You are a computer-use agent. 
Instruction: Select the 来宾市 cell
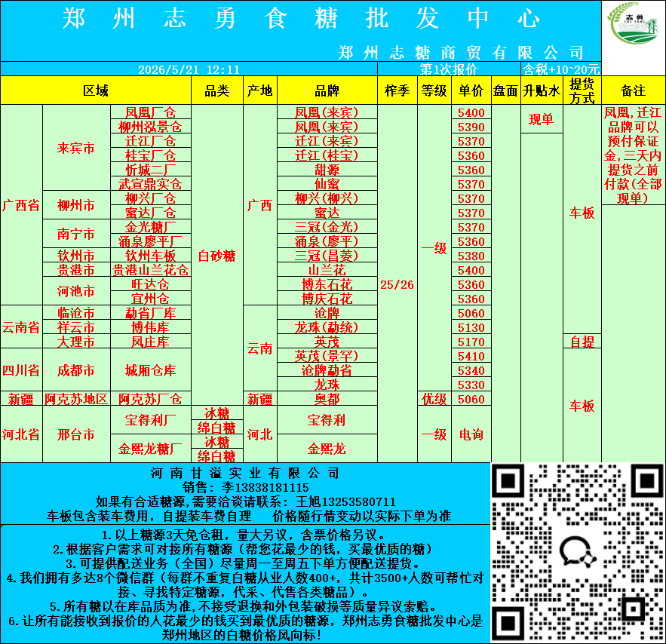(76, 148)
